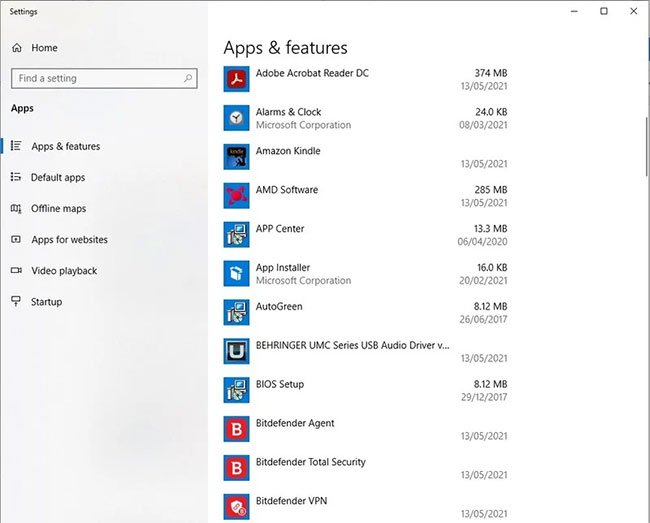Click the App Installer icon
The width and height of the screenshot is (650, 523).
click(237, 273)
